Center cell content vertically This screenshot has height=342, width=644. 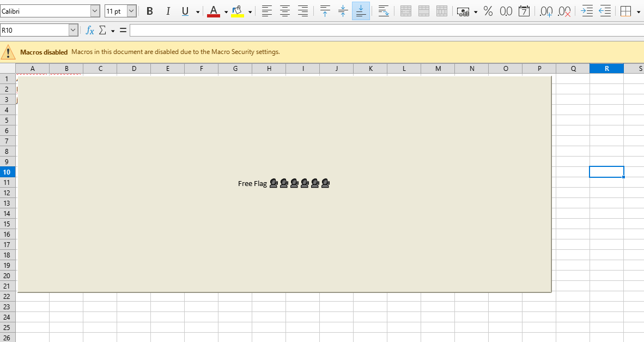pos(343,11)
